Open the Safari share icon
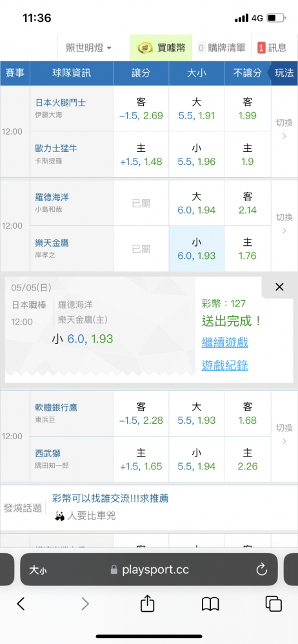The height and width of the screenshot is (644, 298). click(147, 603)
